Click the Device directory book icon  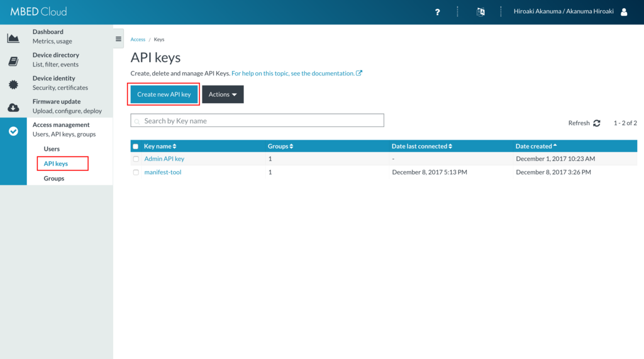(13, 61)
